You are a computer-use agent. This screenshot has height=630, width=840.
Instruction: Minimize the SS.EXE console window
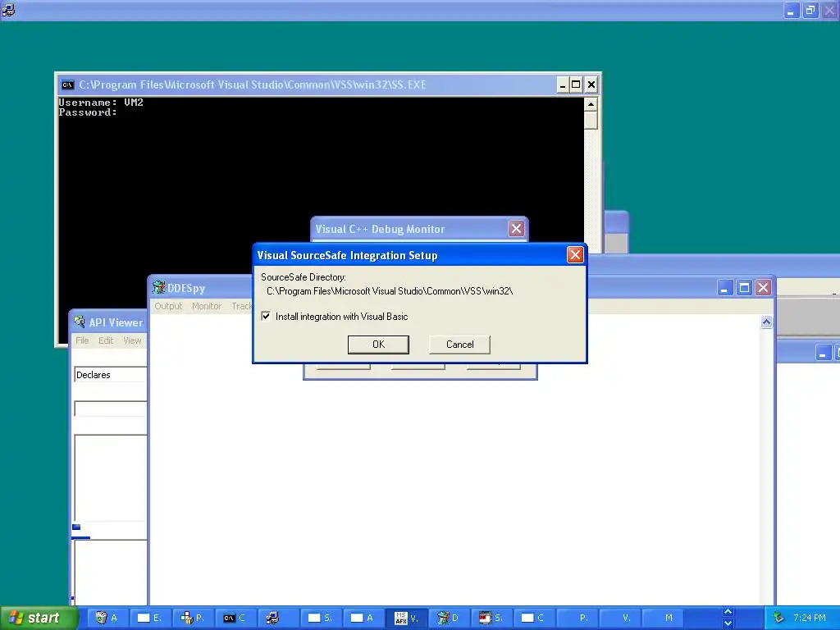click(562, 84)
